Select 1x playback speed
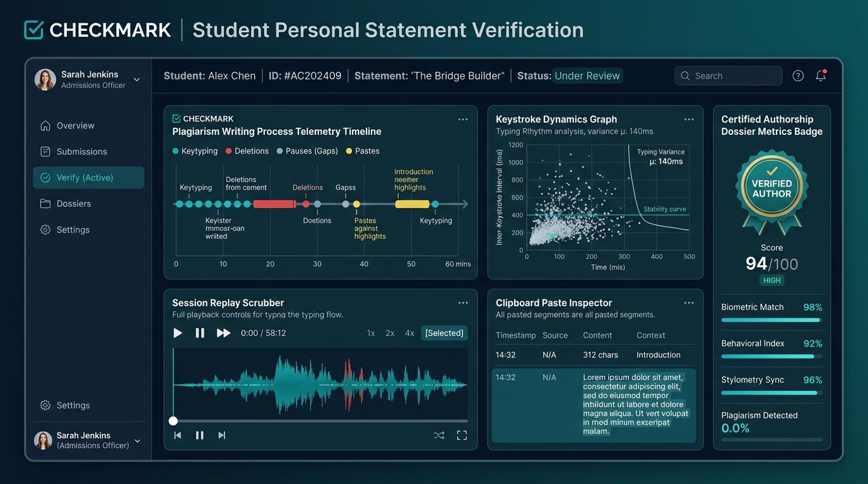This screenshot has width=868, height=484. click(x=371, y=333)
